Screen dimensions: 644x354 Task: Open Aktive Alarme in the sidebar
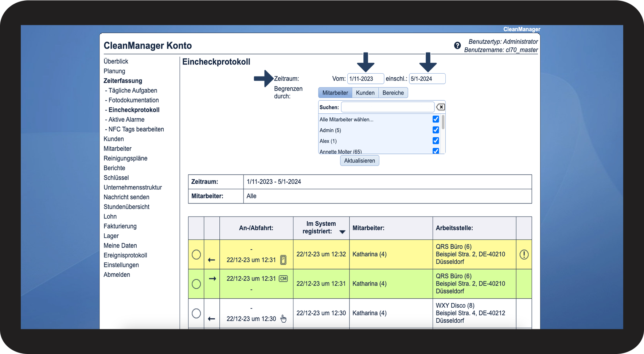[x=126, y=120]
